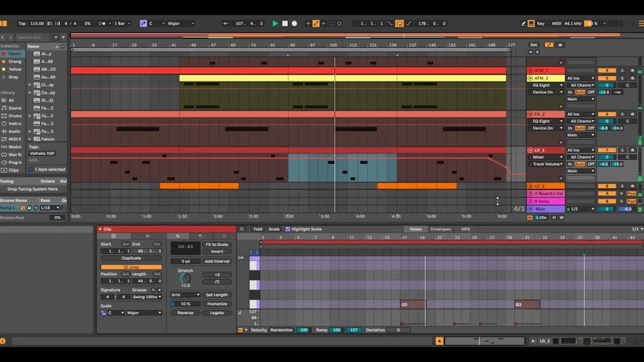Switch to the Envelopes tab

click(440, 229)
